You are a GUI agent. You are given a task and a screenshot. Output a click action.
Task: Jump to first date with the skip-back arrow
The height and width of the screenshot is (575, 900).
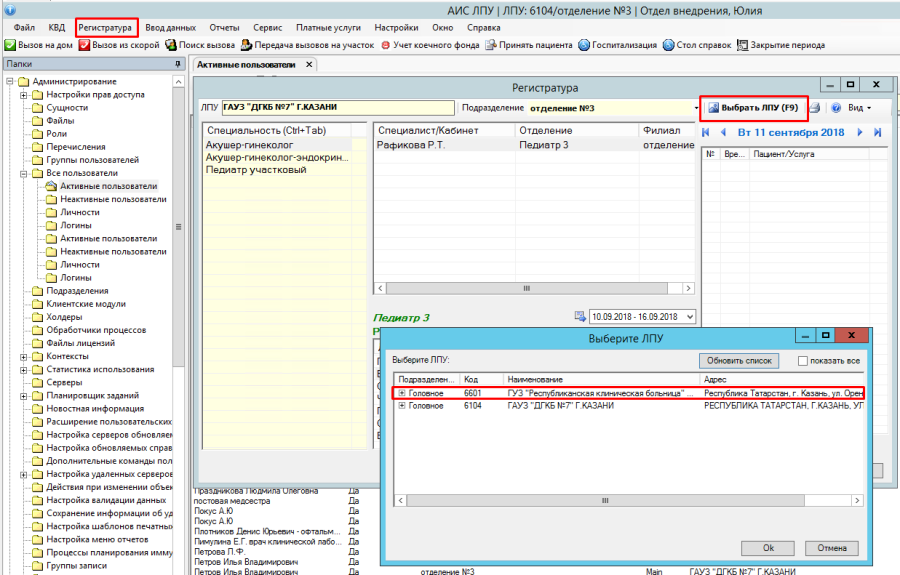point(706,132)
